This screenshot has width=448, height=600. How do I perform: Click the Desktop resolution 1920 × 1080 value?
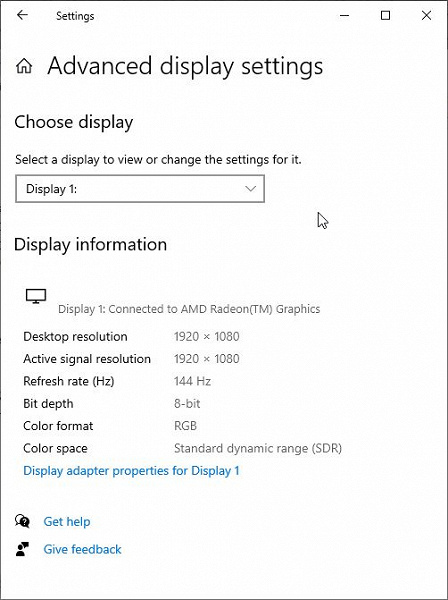click(207, 336)
